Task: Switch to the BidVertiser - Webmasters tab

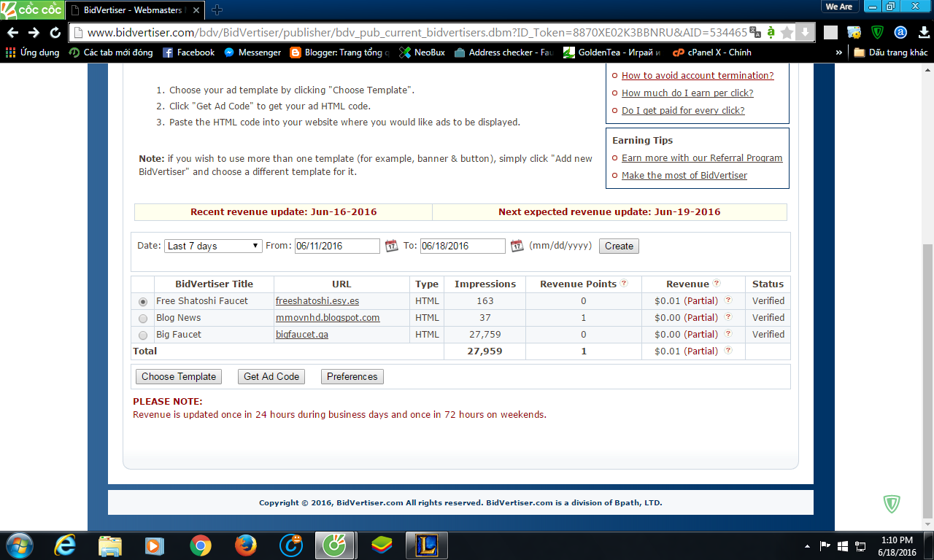Action: [134, 9]
